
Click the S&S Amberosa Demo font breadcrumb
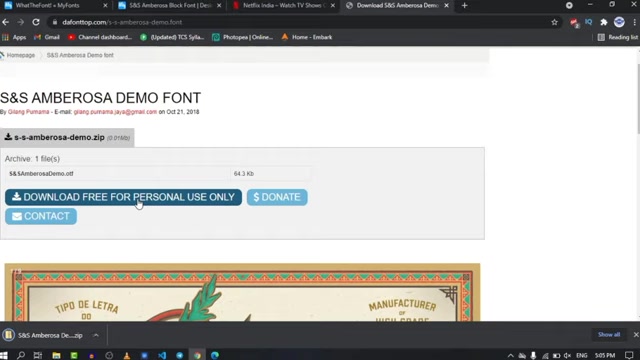(x=80, y=55)
